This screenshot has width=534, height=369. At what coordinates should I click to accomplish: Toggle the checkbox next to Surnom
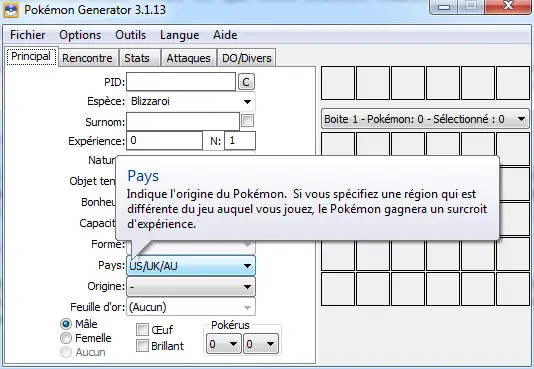pos(248,121)
